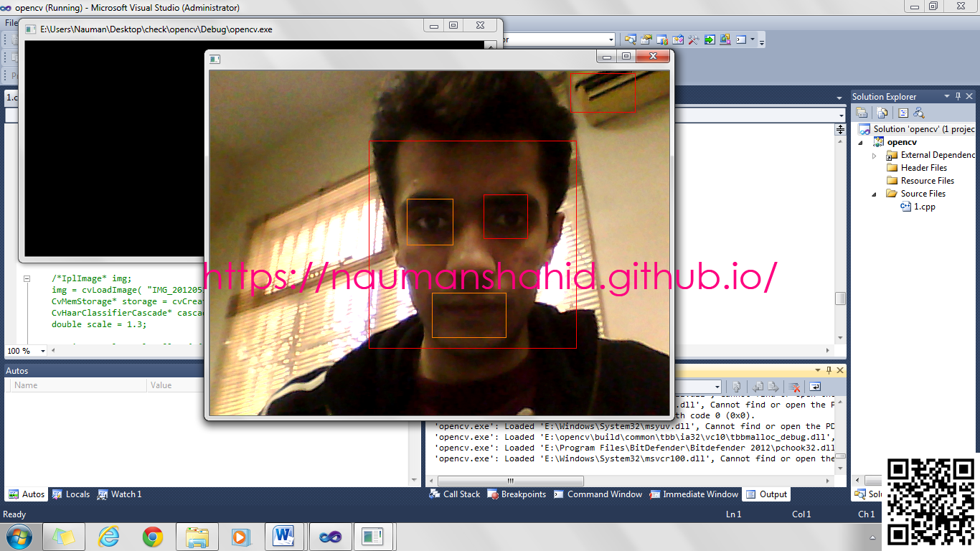This screenshot has width=980, height=551.
Task: Go to Next Message in Output
Action: tap(773, 387)
